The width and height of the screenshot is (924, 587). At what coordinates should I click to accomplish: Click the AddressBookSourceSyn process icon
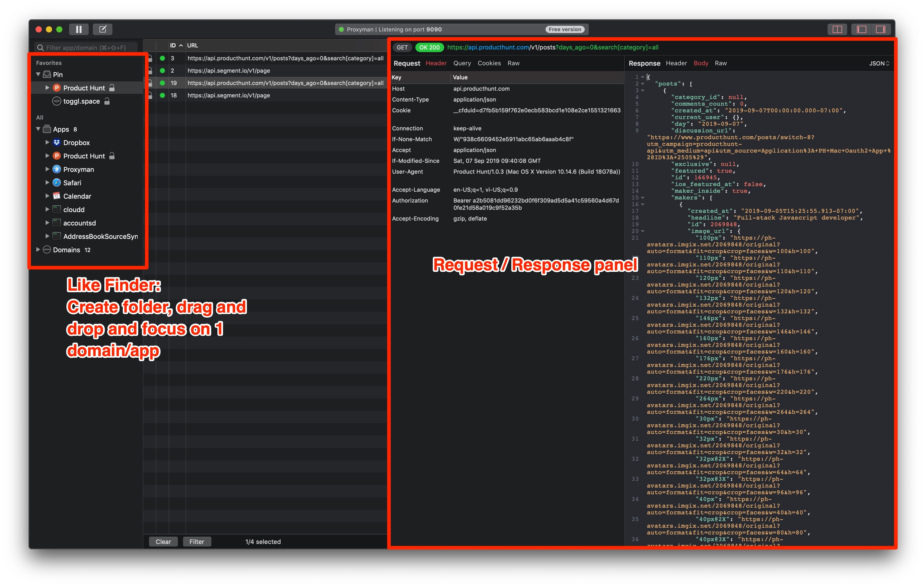click(57, 236)
